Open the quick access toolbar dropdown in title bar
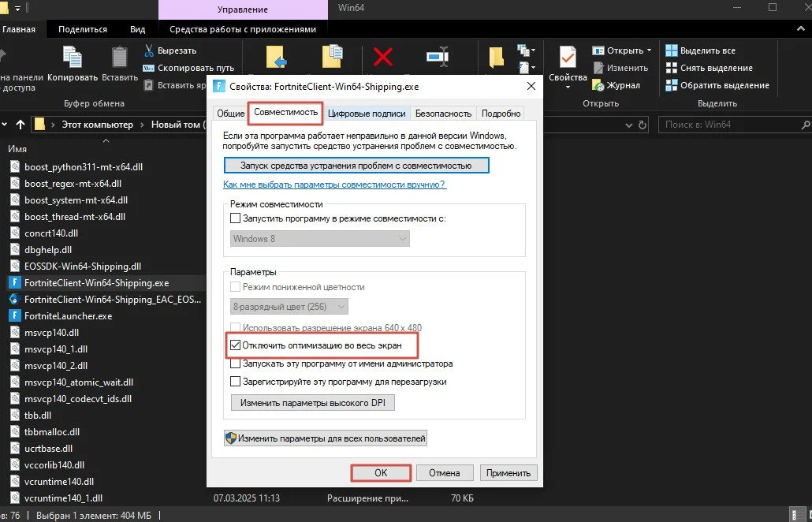 click(x=18, y=8)
